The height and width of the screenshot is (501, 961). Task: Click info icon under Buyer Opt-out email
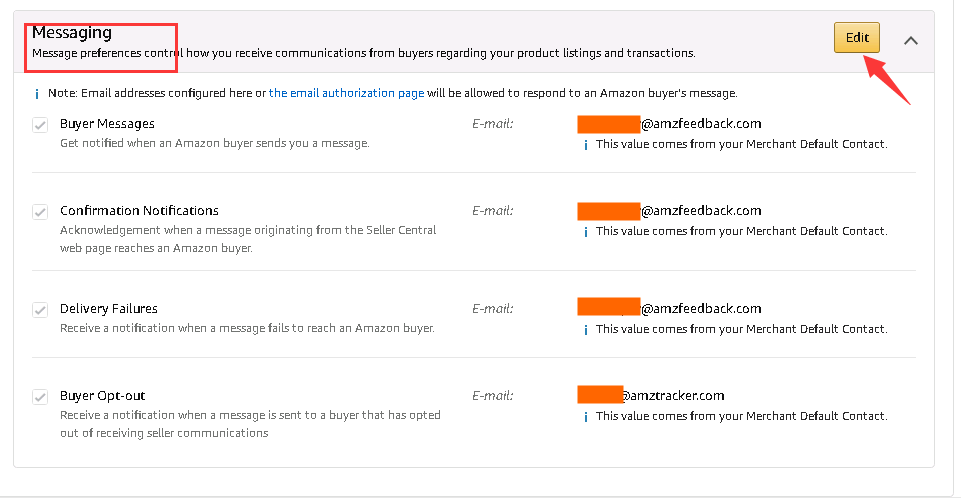[x=585, y=417]
